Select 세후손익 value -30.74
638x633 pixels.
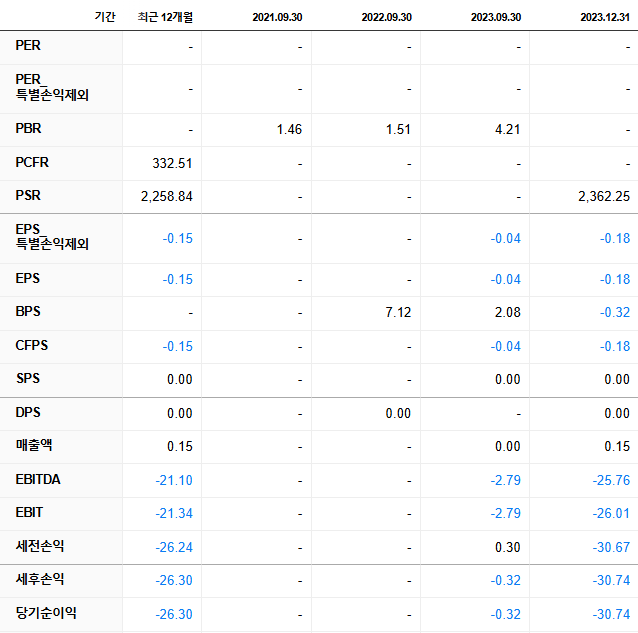point(611,580)
